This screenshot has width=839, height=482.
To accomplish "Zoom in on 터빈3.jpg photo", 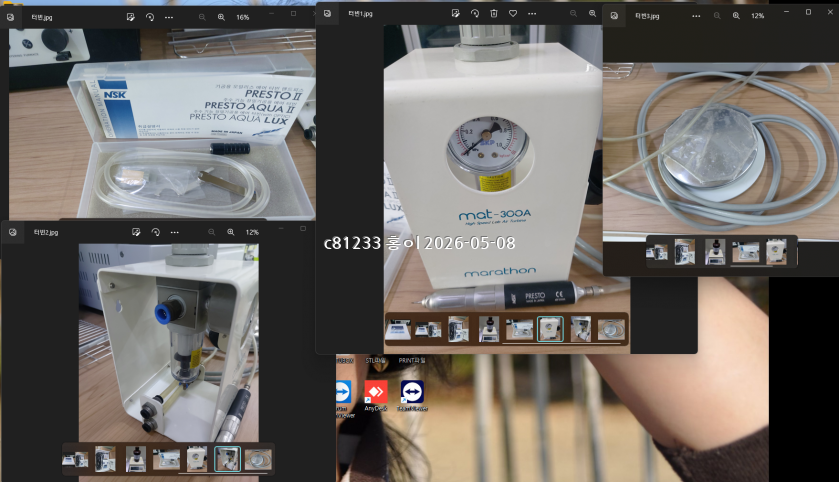I will point(736,16).
